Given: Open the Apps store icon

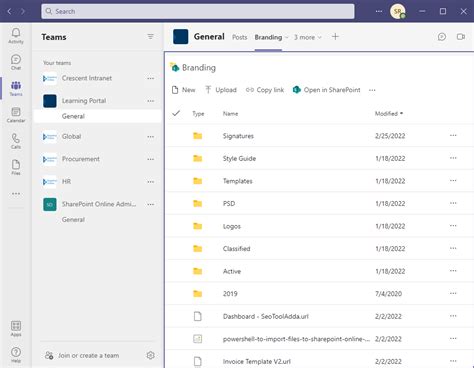Looking at the screenshot, I should click(x=16, y=328).
